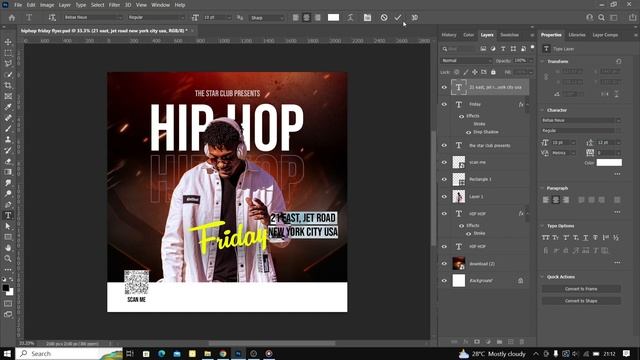
Task: Cancel current text edits
Action: [384, 18]
